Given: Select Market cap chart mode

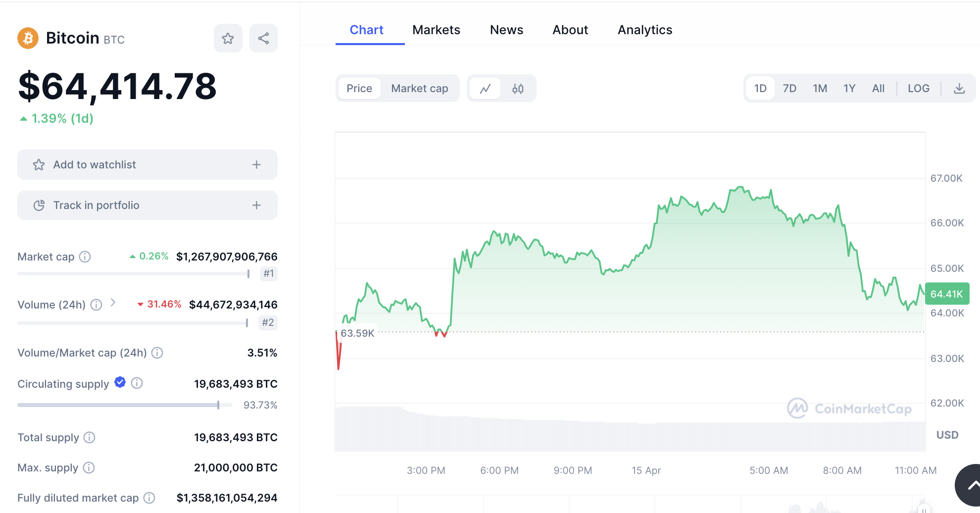Looking at the screenshot, I should [x=419, y=89].
